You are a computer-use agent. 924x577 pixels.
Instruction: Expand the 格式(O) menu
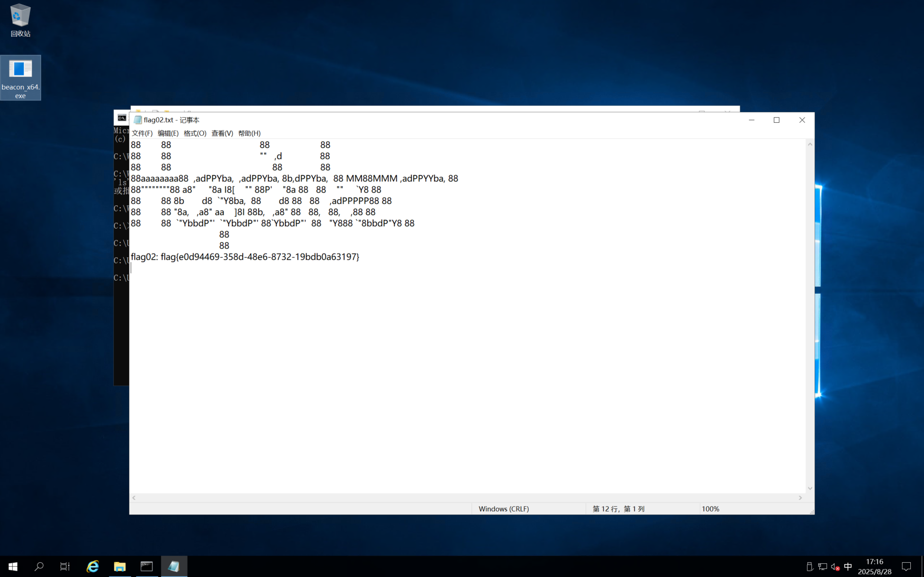click(195, 133)
